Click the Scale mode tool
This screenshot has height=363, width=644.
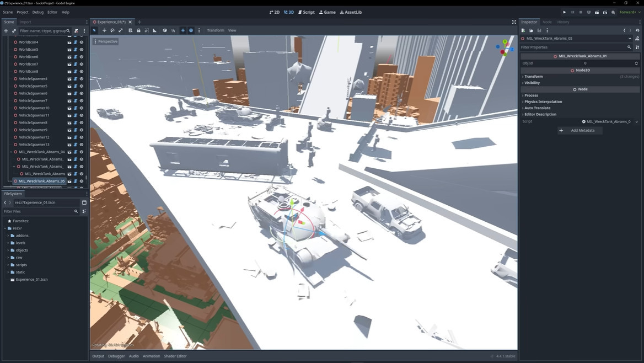(120, 30)
